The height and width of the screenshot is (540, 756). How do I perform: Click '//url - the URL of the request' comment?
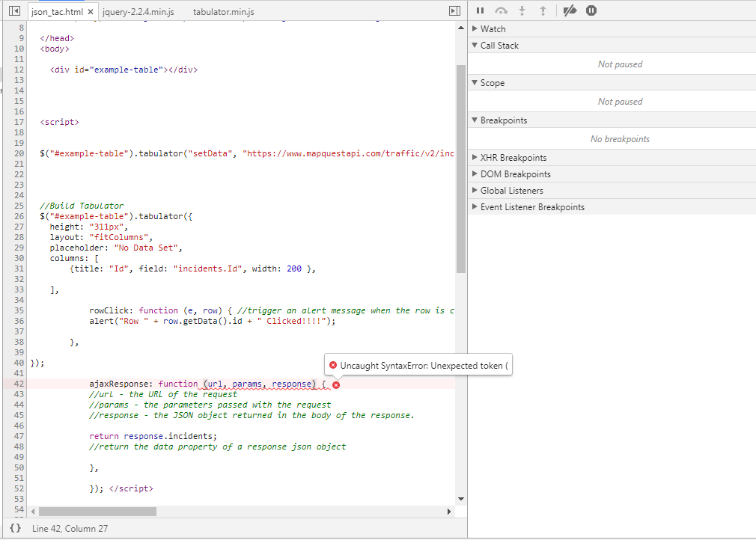click(x=163, y=394)
